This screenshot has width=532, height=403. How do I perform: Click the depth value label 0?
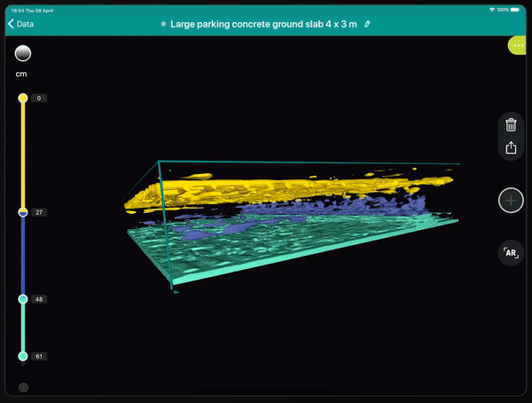[39, 99]
